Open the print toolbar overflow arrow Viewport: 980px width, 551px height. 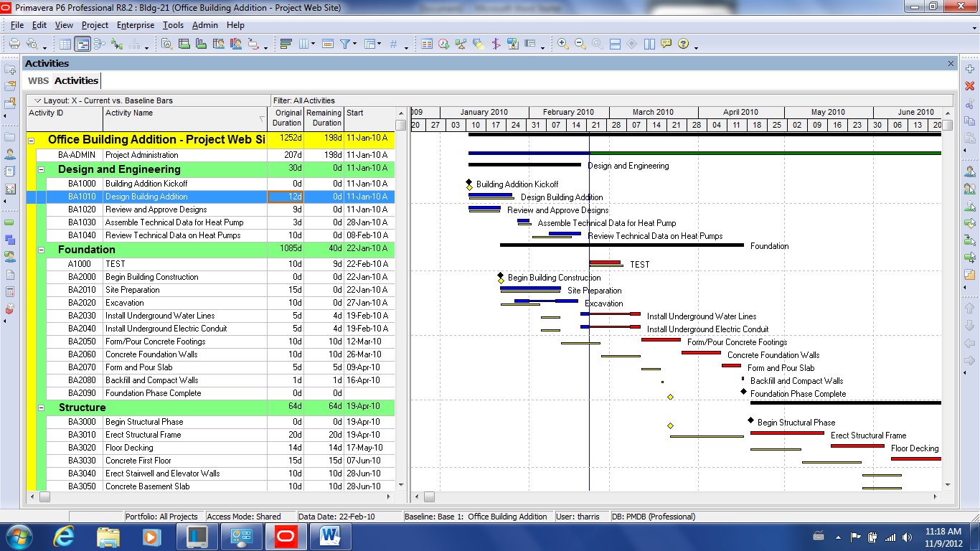pyautogui.click(x=44, y=48)
